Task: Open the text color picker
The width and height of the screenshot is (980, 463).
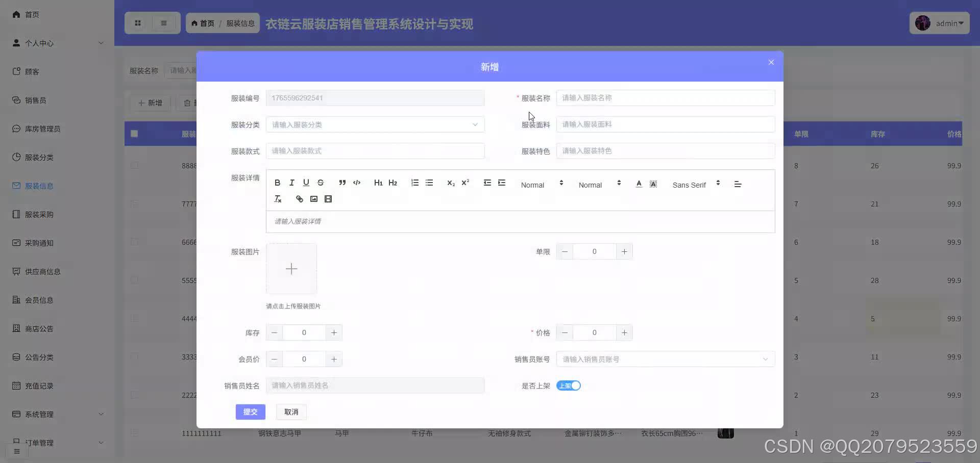Action: (639, 184)
